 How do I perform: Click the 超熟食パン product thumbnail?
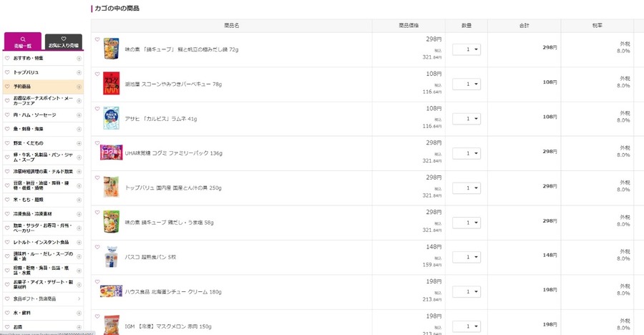click(112, 257)
